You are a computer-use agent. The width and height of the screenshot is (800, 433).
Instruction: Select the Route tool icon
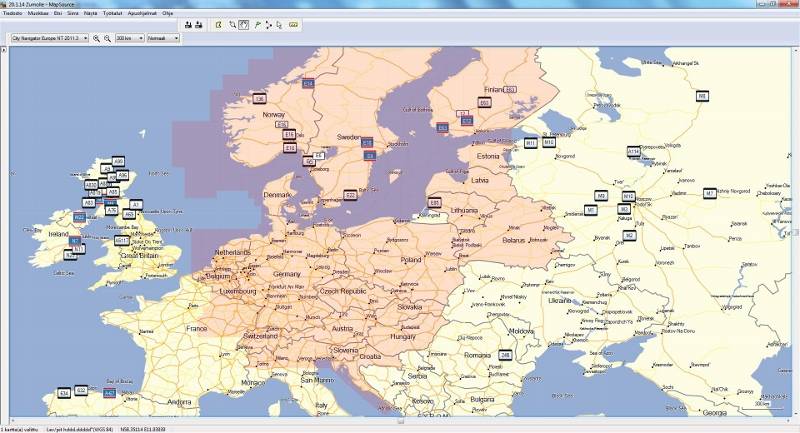click(268, 24)
